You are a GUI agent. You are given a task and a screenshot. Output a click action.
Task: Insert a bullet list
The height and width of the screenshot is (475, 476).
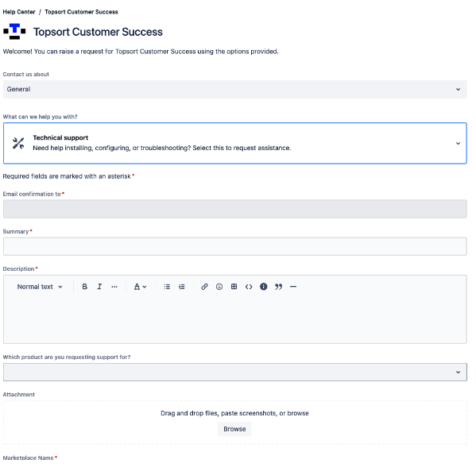[x=167, y=287]
